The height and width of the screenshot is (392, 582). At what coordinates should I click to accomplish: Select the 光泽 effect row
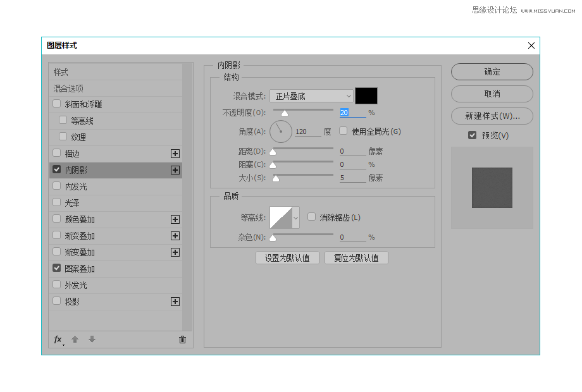point(115,203)
